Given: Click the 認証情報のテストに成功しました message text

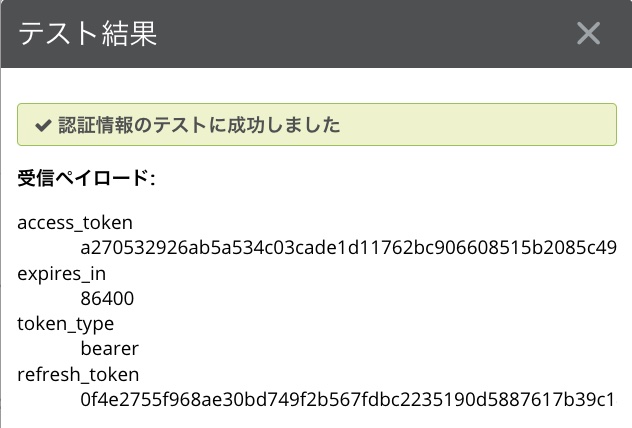Looking at the screenshot, I should (x=199, y=126).
